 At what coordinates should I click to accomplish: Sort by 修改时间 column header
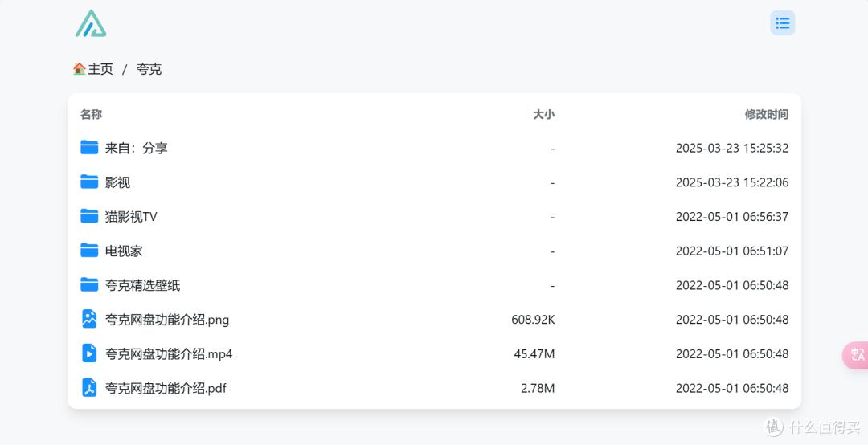[766, 114]
